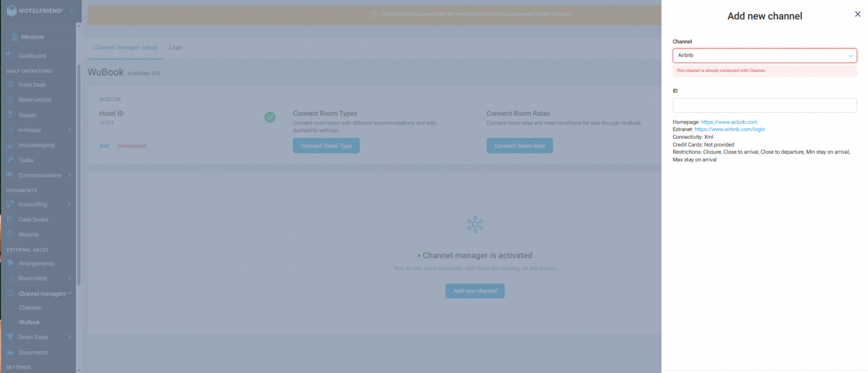Click the Room rates chart icon

pos(10,279)
